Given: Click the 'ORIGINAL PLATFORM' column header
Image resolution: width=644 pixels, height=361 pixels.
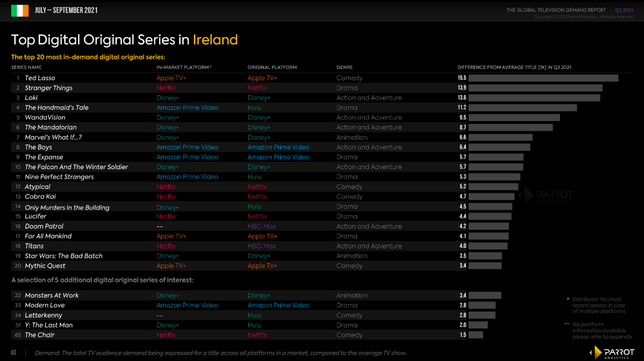Looking at the screenshot, I should pyautogui.click(x=272, y=67).
